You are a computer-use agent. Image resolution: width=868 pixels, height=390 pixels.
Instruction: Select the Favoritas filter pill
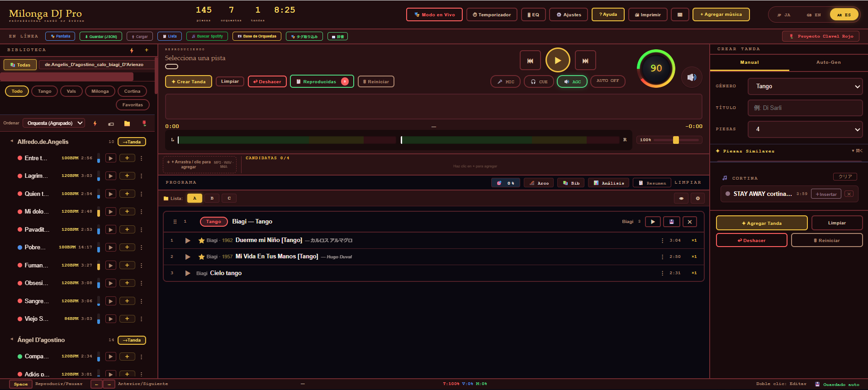point(133,105)
